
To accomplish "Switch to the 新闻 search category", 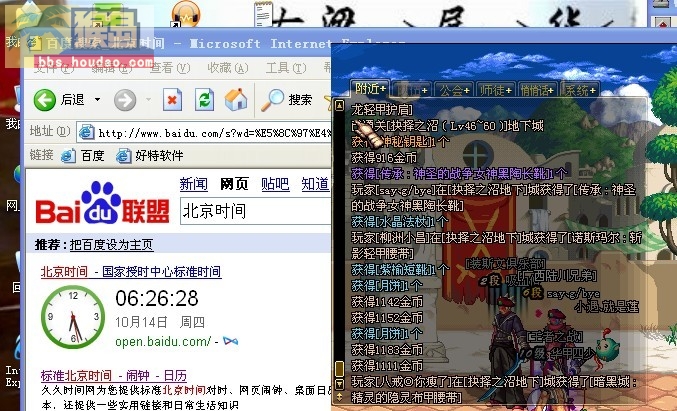I will tap(193, 184).
